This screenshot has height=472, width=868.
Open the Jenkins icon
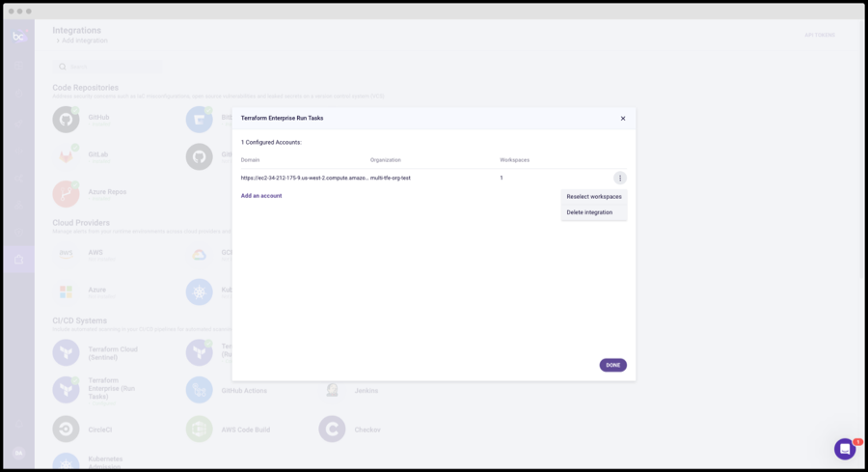332,390
